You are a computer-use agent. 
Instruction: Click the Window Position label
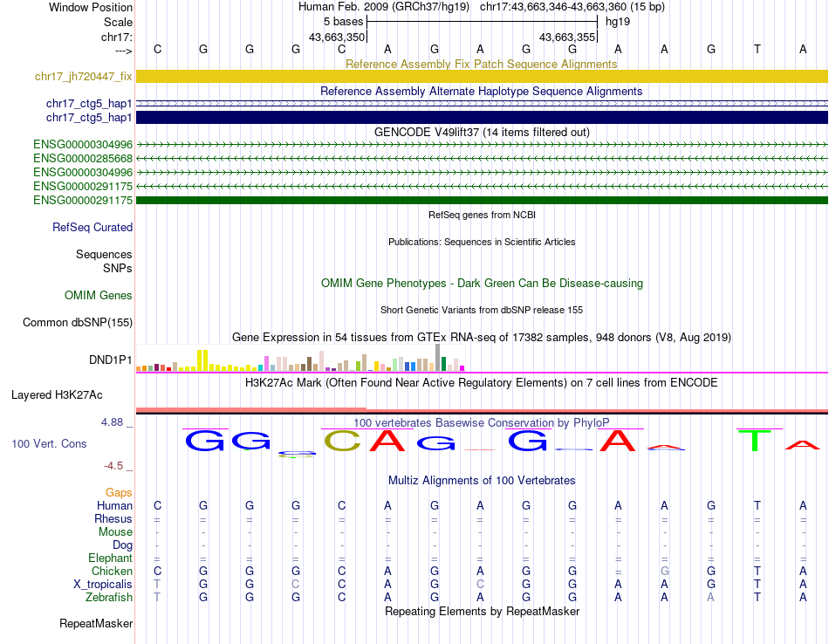[x=91, y=7]
